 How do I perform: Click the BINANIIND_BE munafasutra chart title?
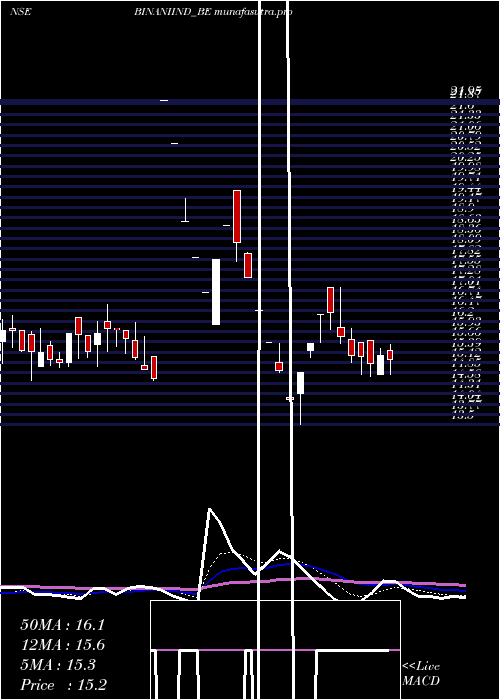[213, 12]
